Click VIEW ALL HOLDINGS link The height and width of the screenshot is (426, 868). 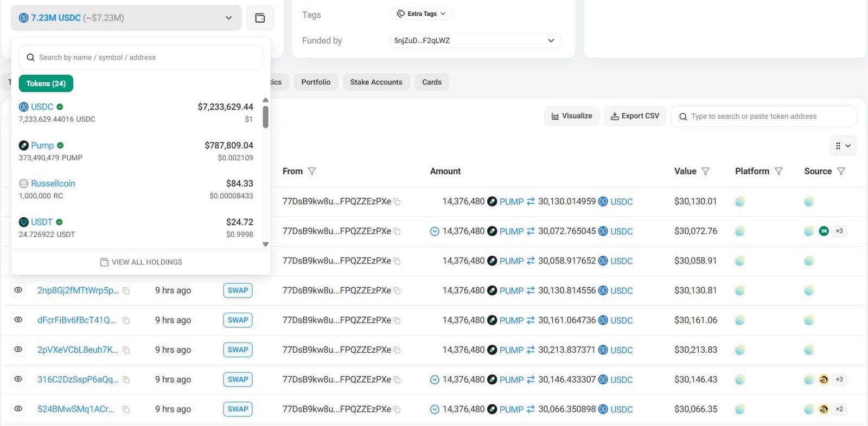pyautogui.click(x=141, y=262)
